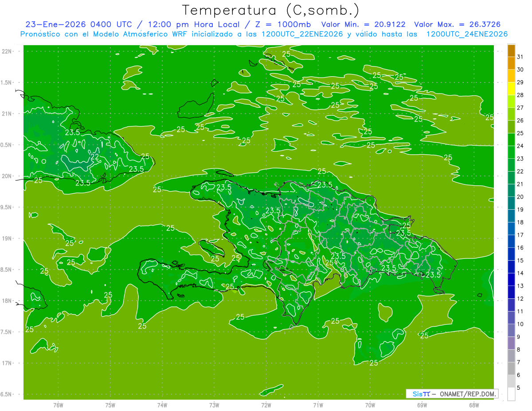Click the "20N" latitude axis label

click(x=7, y=176)
